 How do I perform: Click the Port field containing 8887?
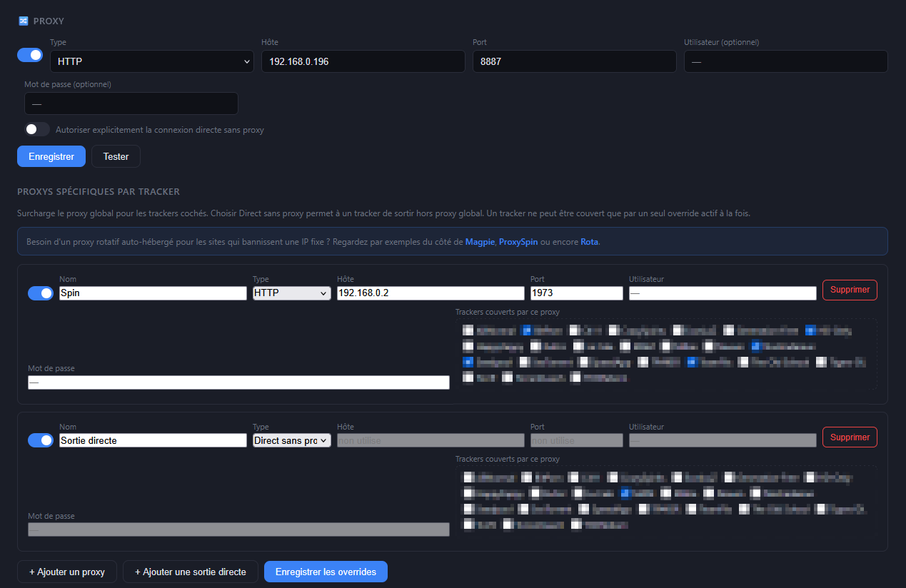[x=574, y=61]
